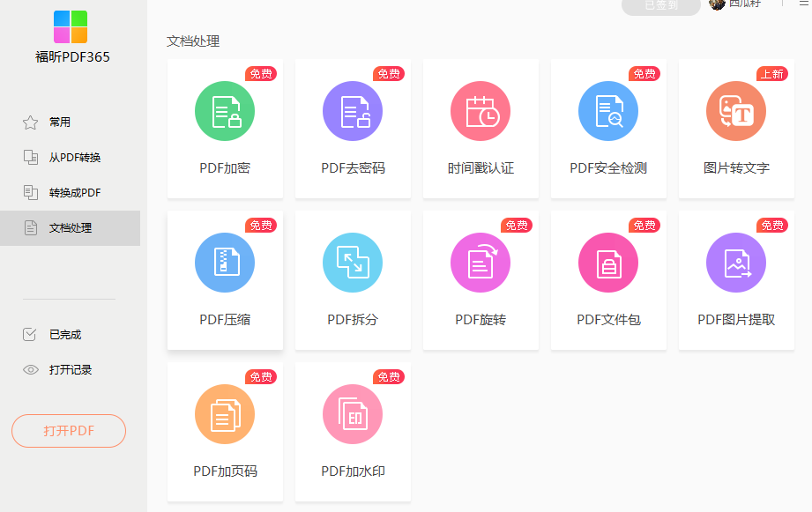
Task: Open the PDF加密 encryption tool
Action: tap(225, 129)
